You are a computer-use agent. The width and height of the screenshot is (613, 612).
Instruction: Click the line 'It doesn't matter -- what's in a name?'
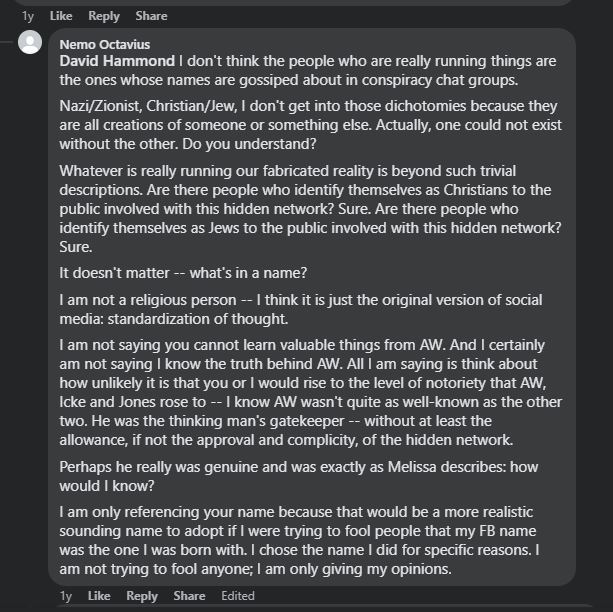click(x=183, y=273)
